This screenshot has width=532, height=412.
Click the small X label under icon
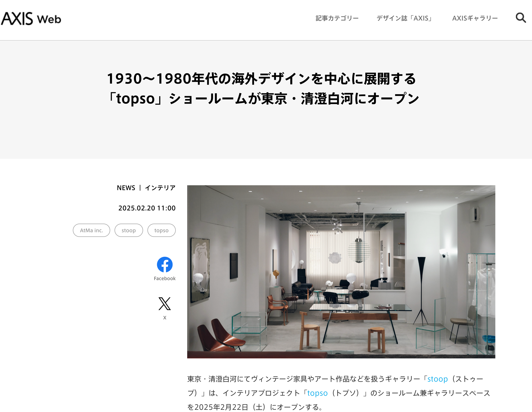[x=165, y=318]
